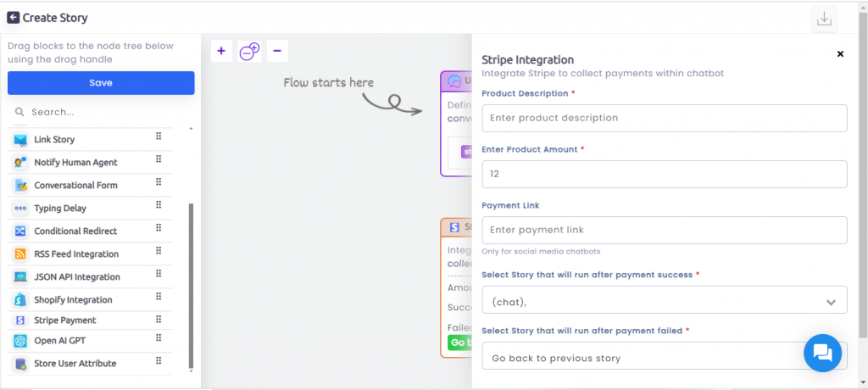Grab the Typing Delay drag handle
Screen dimensions: 868x390
(159, 205)
